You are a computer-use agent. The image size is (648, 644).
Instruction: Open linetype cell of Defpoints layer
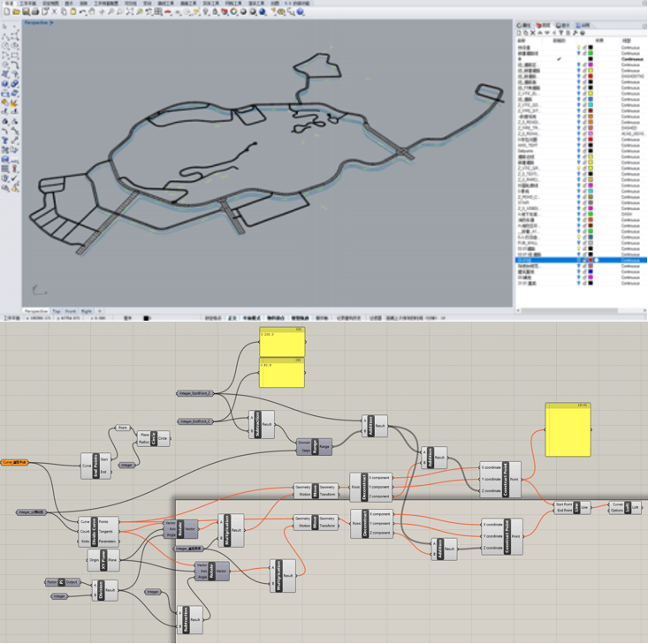(x=630, y=151)
